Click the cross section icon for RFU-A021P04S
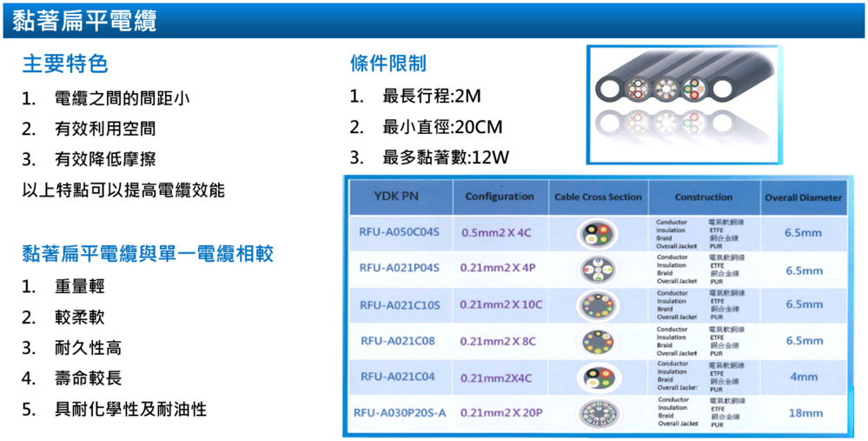868x441 pixels. 598,269
